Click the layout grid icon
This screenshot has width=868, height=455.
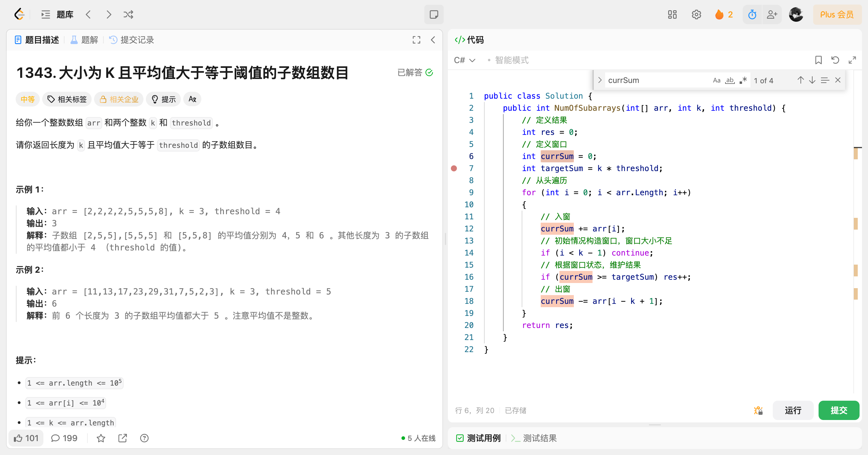[672, 14]
